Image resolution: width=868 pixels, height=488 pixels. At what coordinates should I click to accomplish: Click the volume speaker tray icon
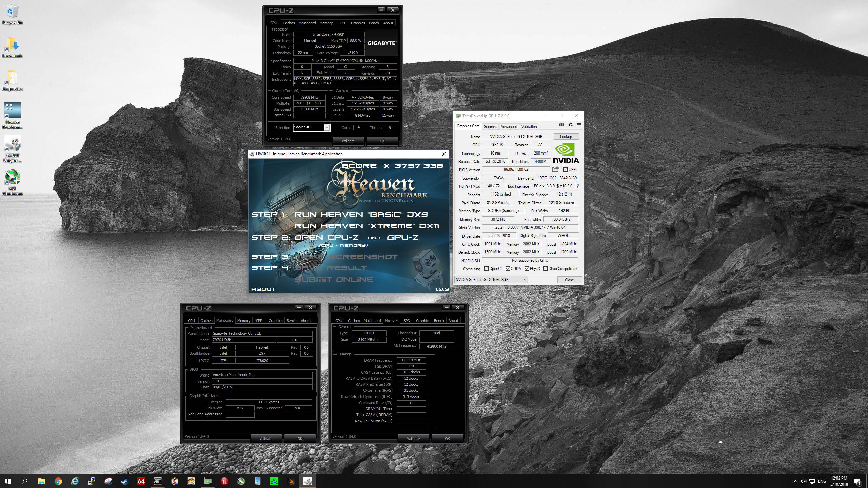point(803,481)
